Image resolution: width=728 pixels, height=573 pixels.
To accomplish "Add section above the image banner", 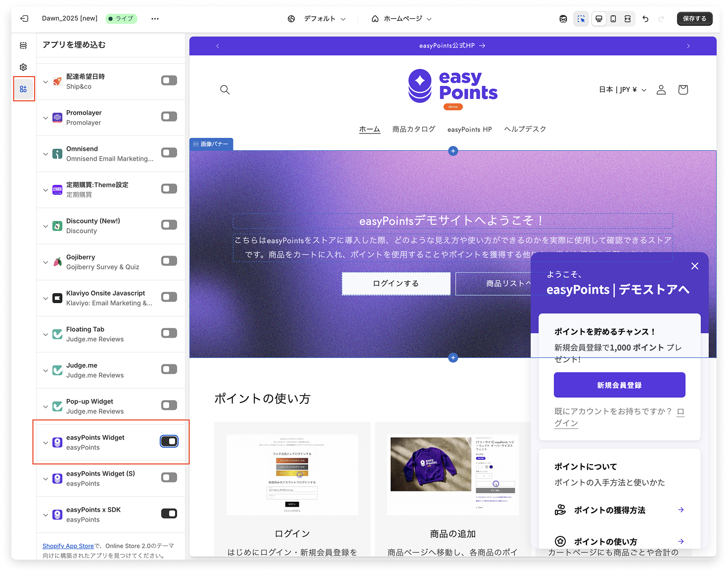I will click(x=453, y=151).
